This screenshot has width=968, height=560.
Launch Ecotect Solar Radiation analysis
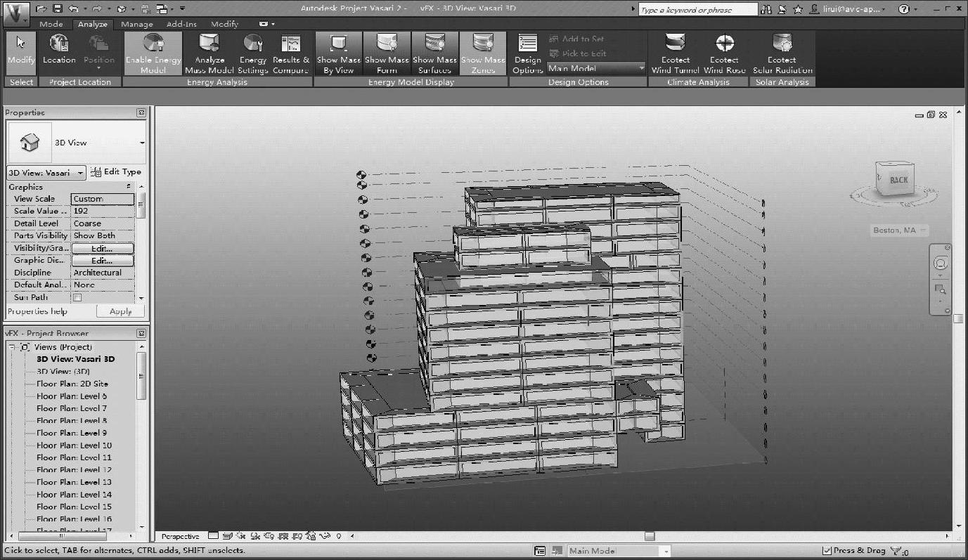coord(782,45)
